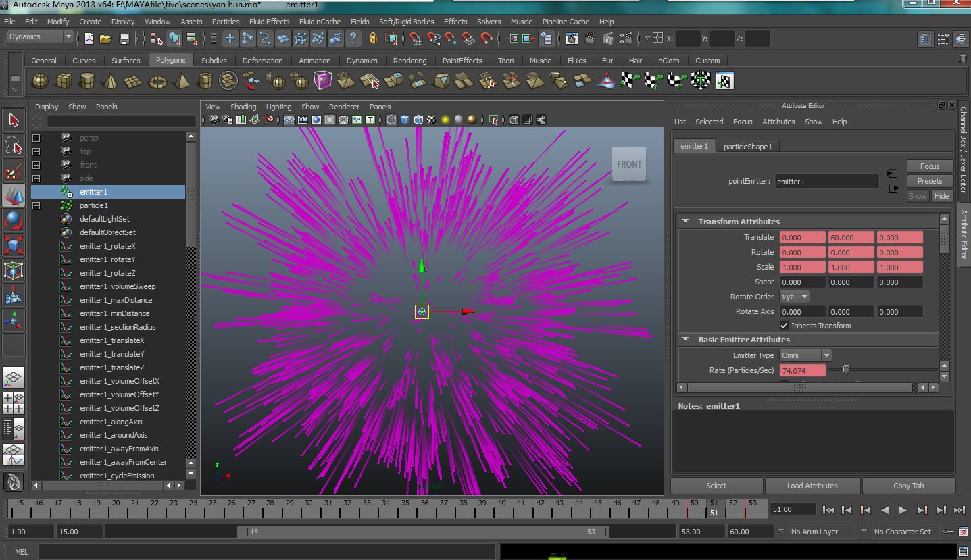Adjust the Rate (Particles/Sec) slider handle

[846, 370]
